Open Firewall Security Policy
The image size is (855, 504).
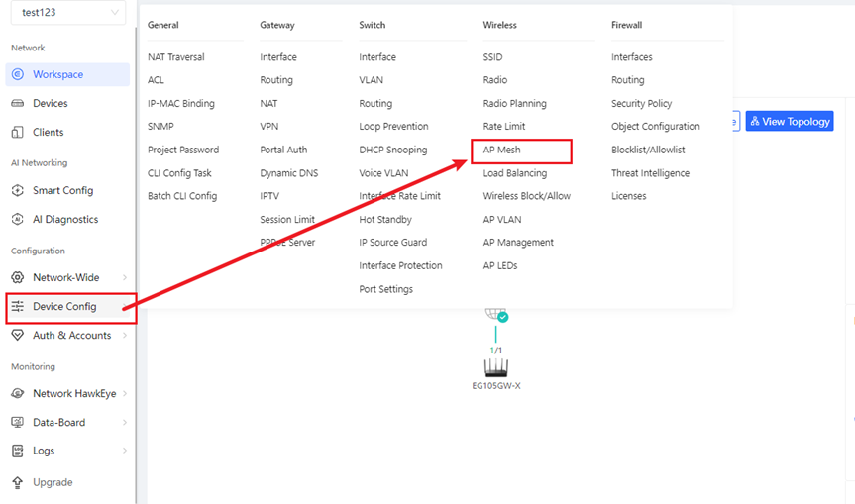642,103
